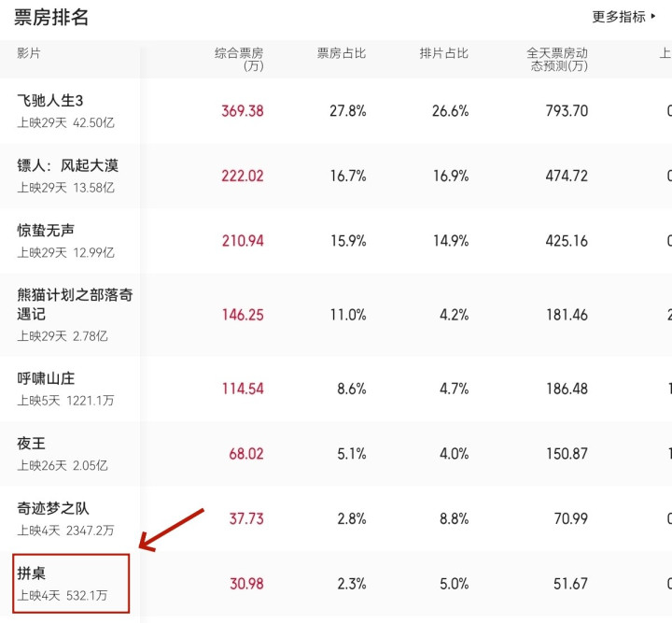Viewport: 672px width, 623px height.
Task: Click the 16.9% screening share
Action: [x=451, y=176]
